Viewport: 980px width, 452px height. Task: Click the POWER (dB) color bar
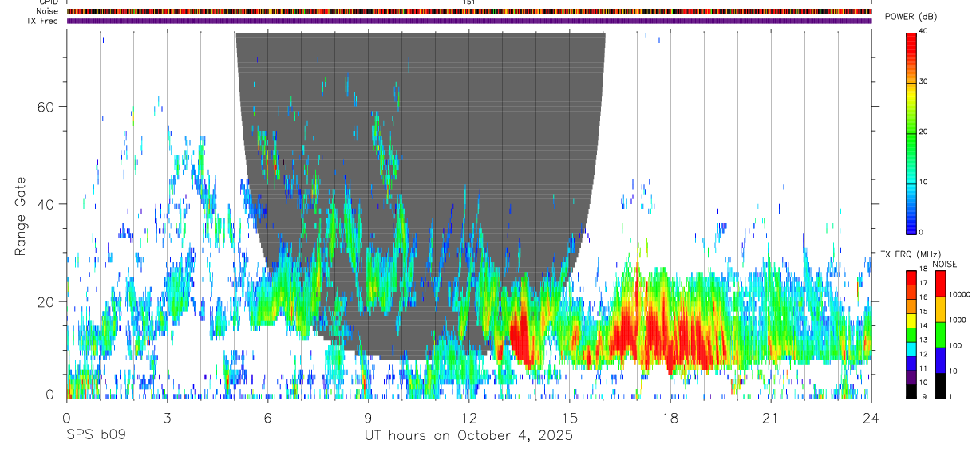[x=911, y=132]
